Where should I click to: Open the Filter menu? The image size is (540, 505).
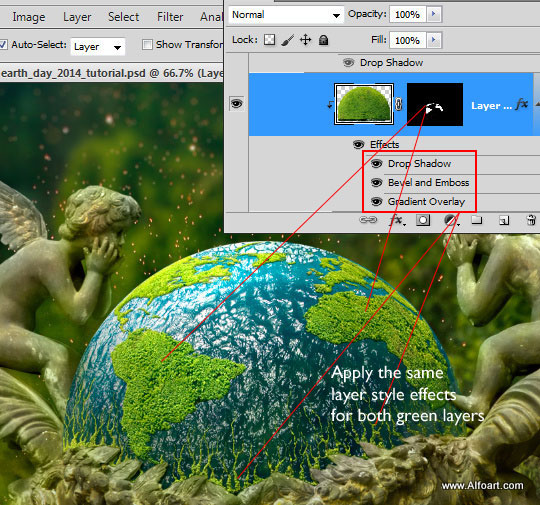pos(170,17)
